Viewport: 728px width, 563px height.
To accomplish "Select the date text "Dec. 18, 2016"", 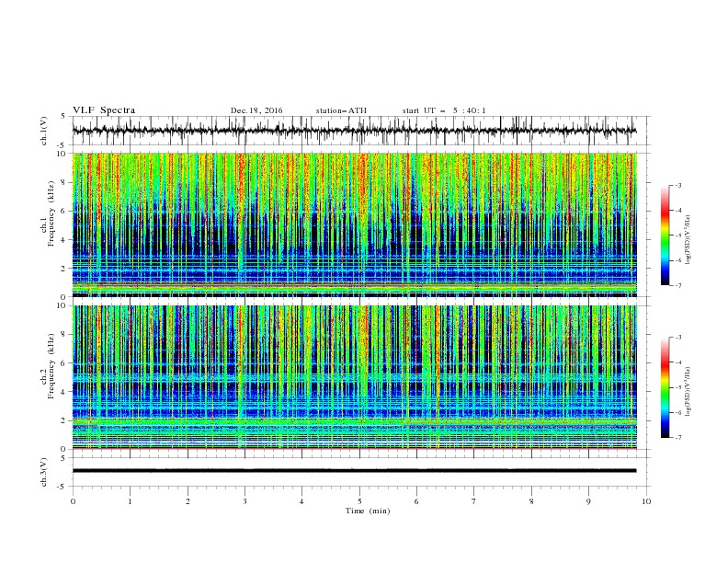I will 256,110.
